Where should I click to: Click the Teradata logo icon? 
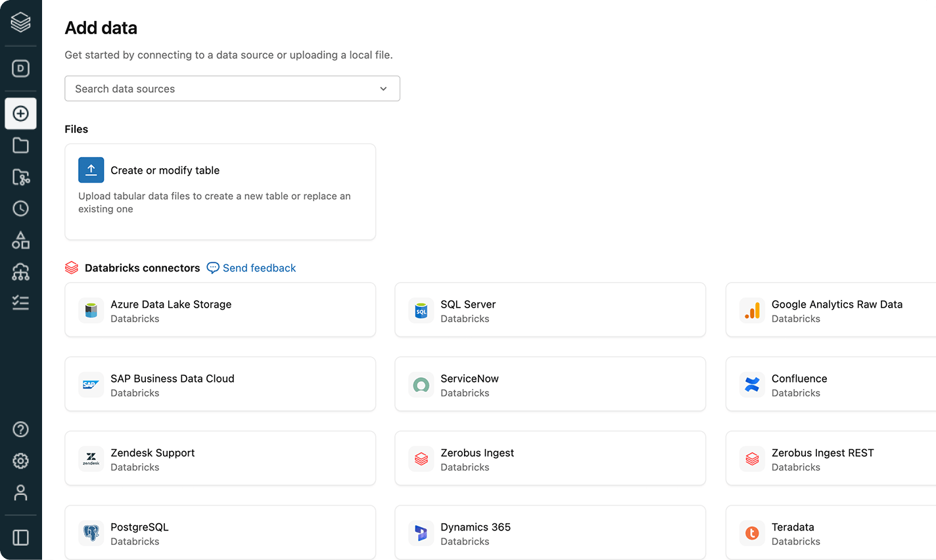pyautogui.click(x=753, y=533)
